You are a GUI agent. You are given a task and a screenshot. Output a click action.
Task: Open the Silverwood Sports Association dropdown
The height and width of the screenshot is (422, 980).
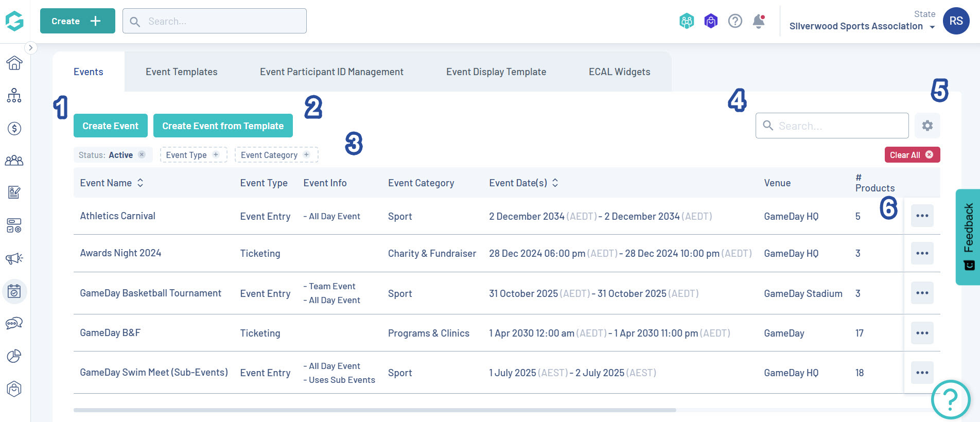862,26
